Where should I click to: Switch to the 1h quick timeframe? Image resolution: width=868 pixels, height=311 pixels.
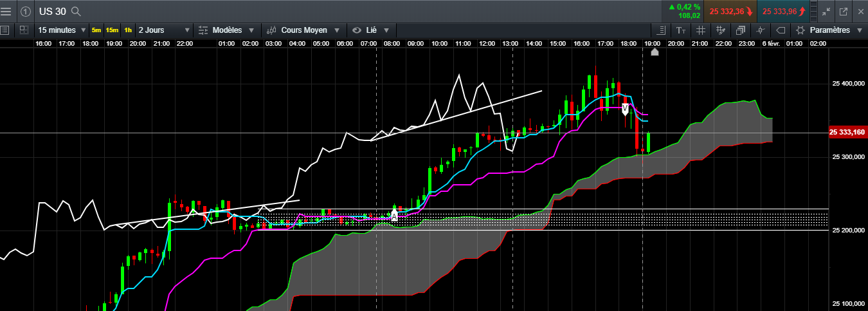point(129,30)
